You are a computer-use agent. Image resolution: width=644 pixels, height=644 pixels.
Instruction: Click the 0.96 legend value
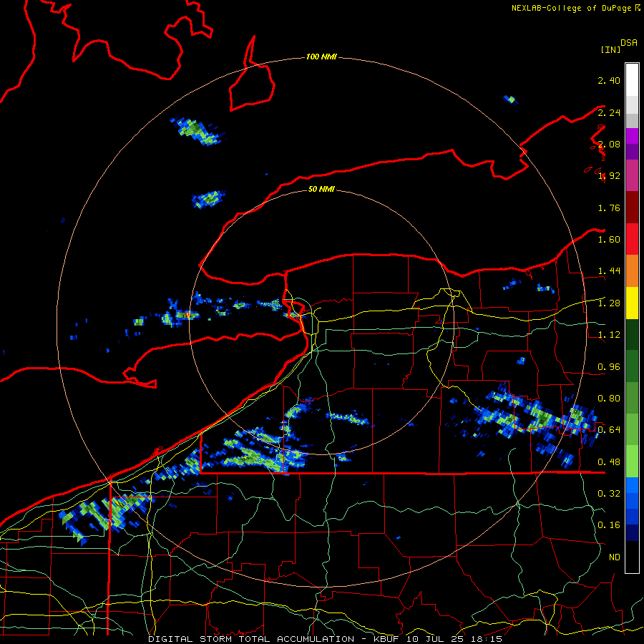[609, 367]
